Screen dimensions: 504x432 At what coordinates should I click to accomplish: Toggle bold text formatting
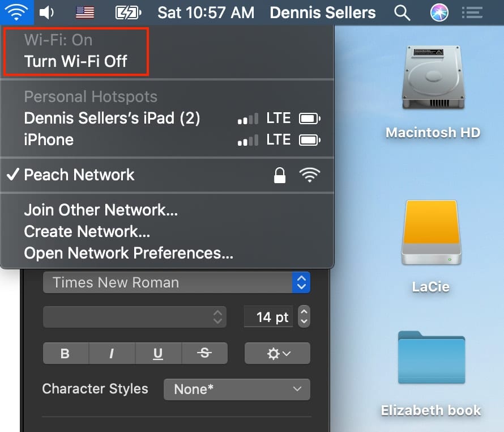65,354
